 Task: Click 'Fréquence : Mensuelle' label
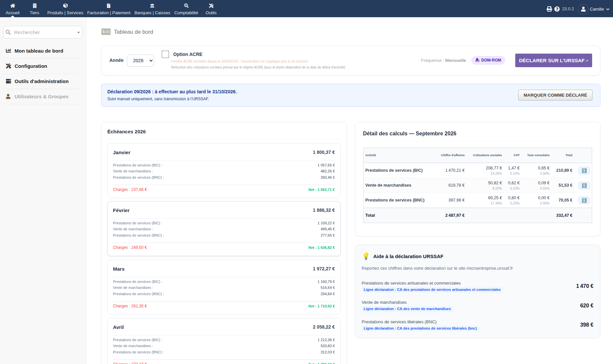tap(443, 61)
